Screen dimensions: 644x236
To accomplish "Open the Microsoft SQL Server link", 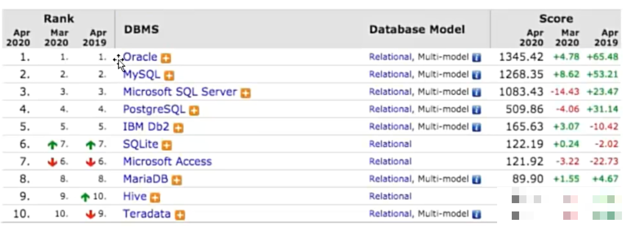I will point(180,92).
